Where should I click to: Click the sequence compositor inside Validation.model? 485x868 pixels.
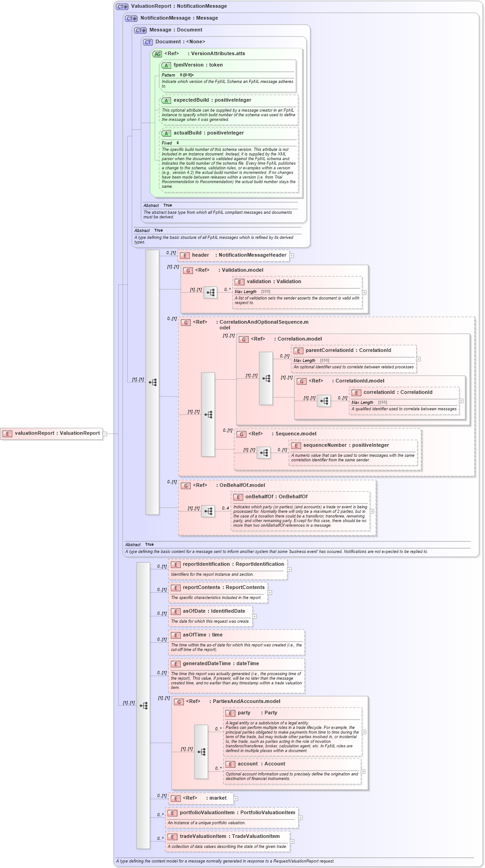click(x=210, y=293)
